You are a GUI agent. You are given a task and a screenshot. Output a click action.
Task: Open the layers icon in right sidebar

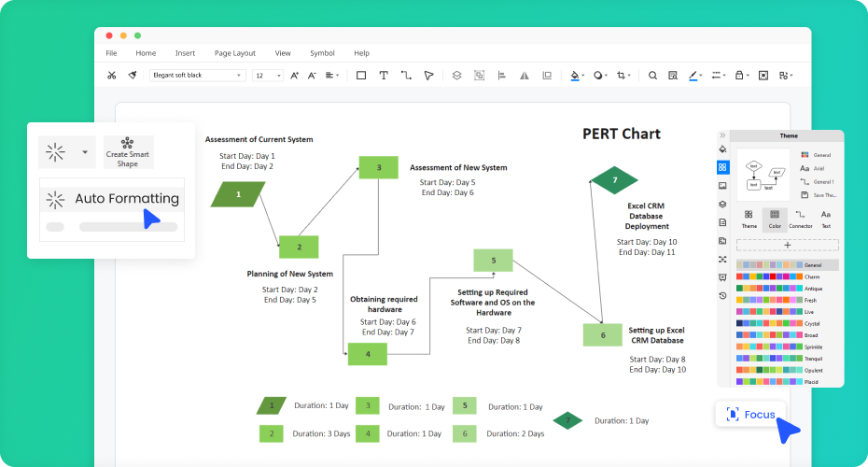[x=722, y=205]
